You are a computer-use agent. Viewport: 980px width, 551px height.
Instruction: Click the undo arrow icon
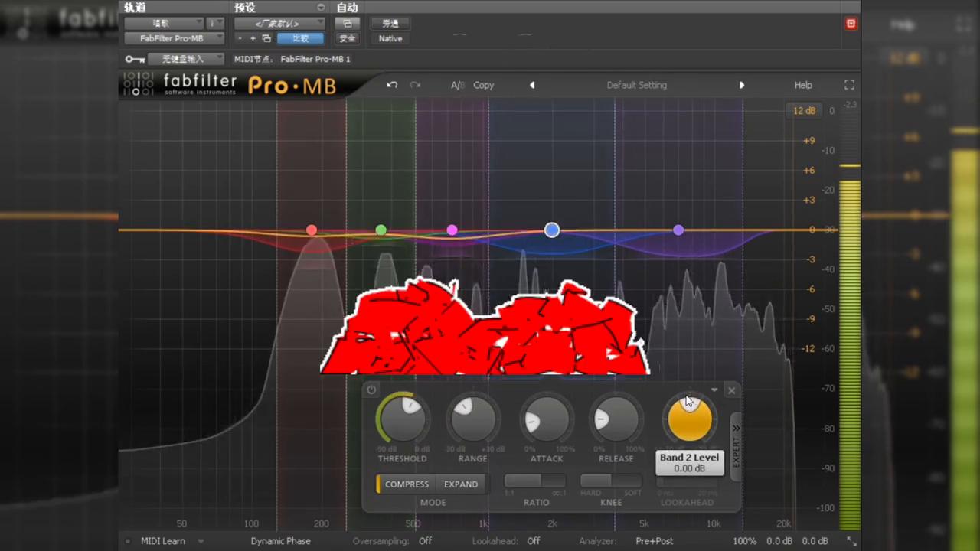pos(392,85)
